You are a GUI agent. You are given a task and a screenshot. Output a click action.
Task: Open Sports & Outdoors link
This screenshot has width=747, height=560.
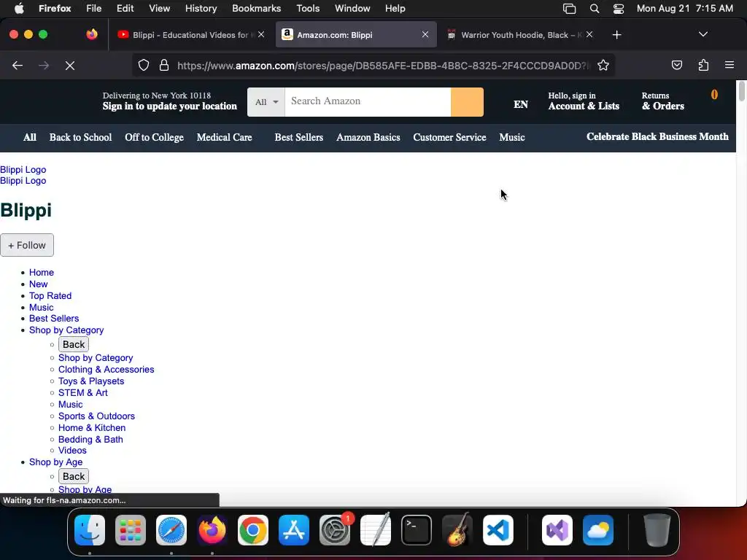point(96,416)
